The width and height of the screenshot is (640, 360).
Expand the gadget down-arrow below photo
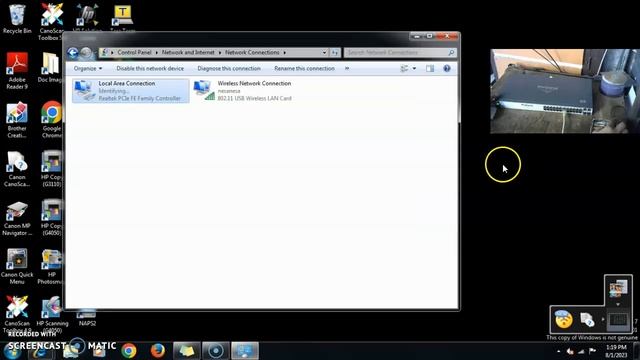pos(618,304)
